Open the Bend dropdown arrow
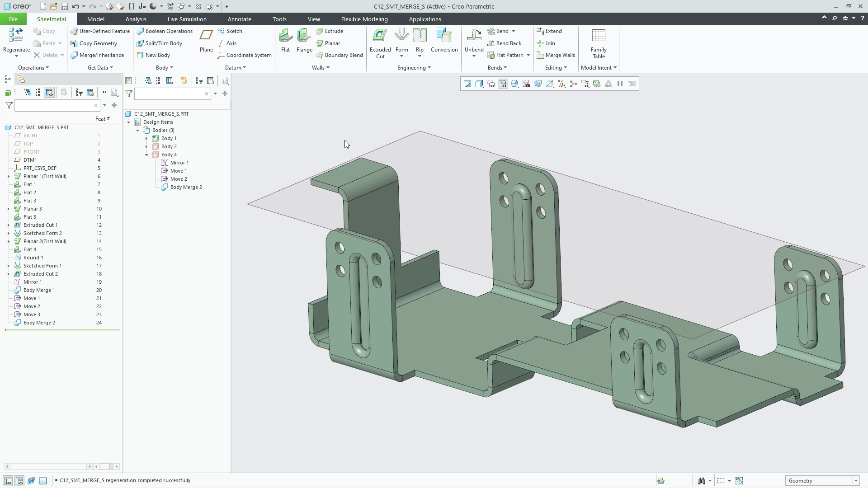This screenshot has width=868, height=488. point(513,31)
